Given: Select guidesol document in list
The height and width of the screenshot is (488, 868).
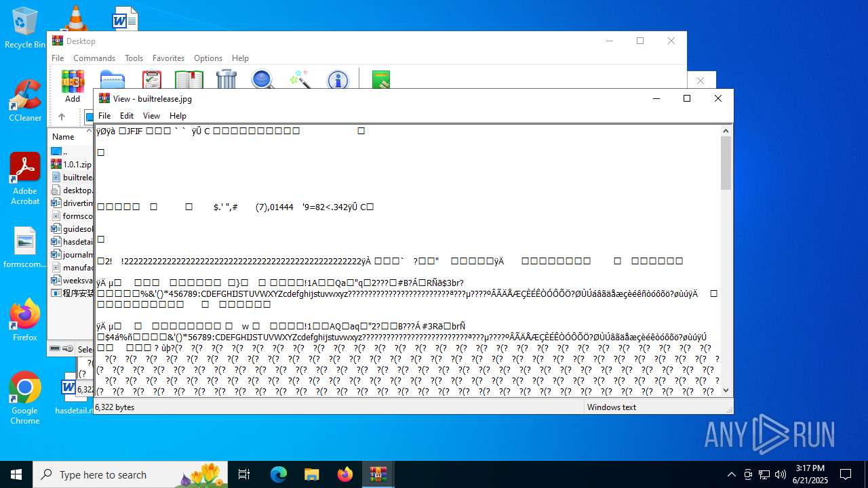Looking at the screenshot, I should tap(72, 228).
